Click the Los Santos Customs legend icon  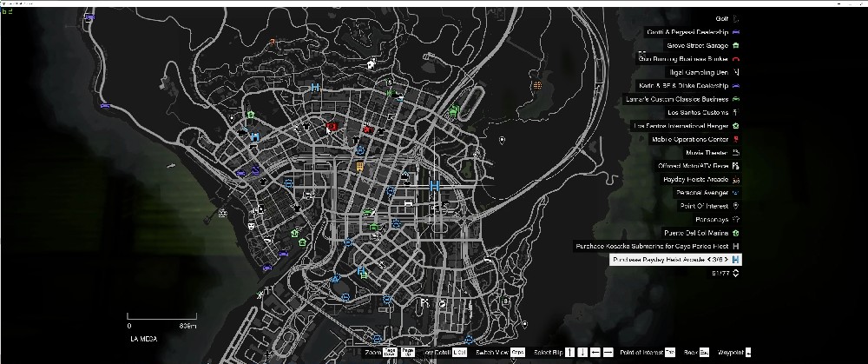(x=736, y=112)
